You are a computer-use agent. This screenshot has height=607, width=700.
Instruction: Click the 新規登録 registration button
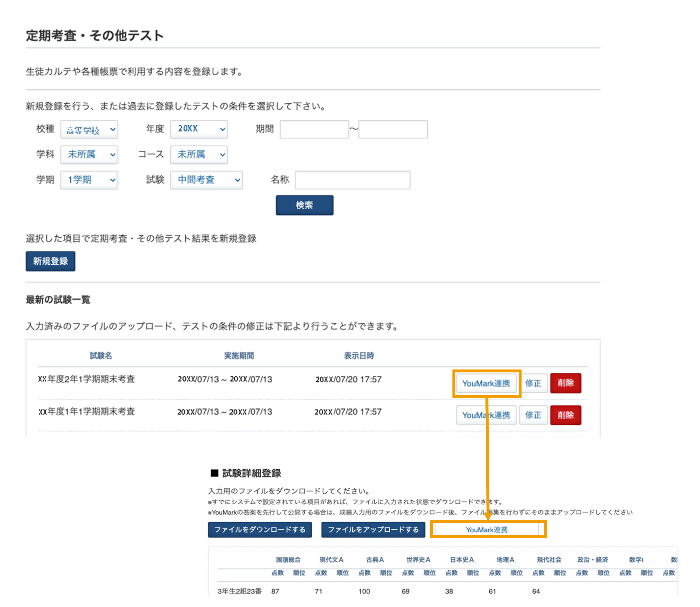tap(50, 261)
